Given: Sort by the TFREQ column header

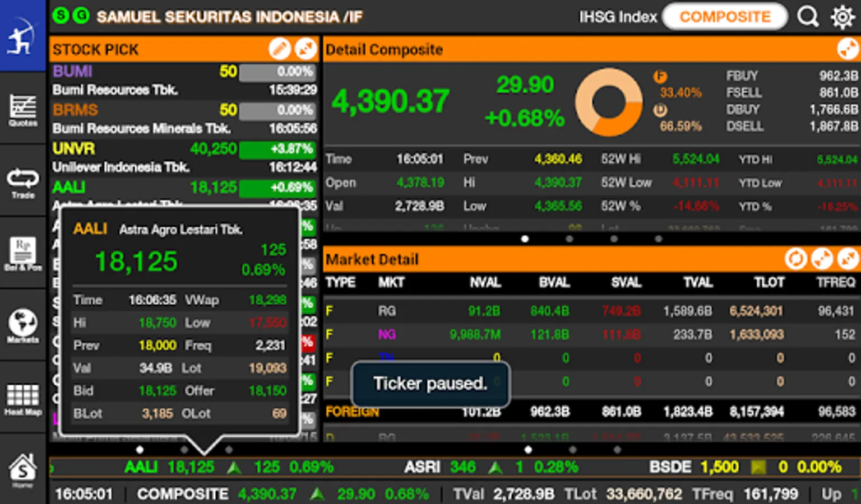Looking at the screenshot, I should [836, 283].
